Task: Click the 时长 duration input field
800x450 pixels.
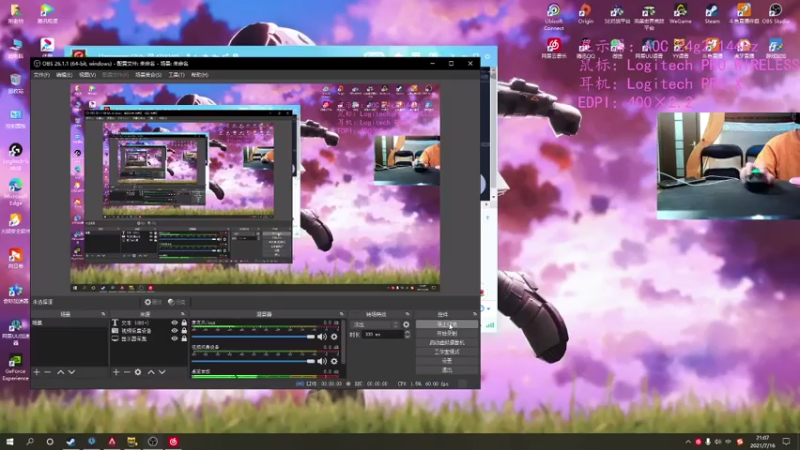Action: 382,334
